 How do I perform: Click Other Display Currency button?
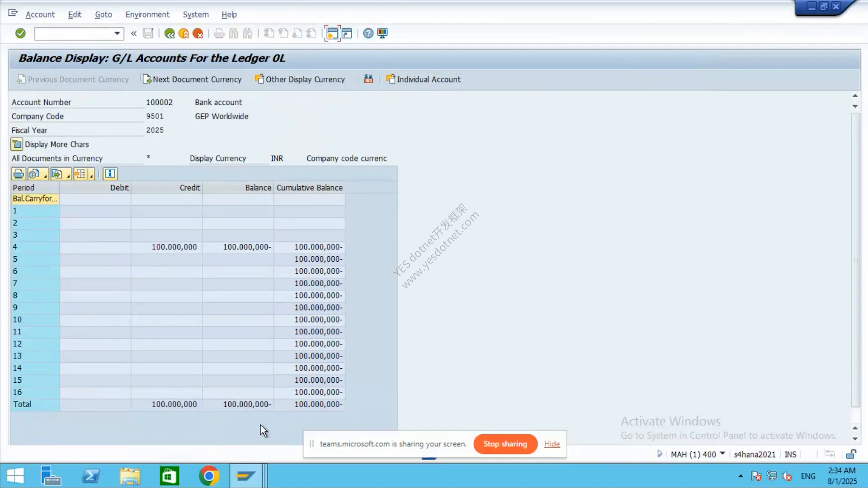[x=300, y=80]
